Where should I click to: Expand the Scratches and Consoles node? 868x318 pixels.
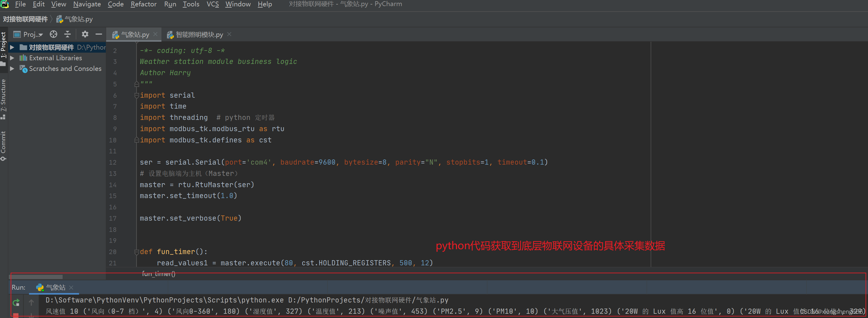pyautogui.click(x=12, y=69)
